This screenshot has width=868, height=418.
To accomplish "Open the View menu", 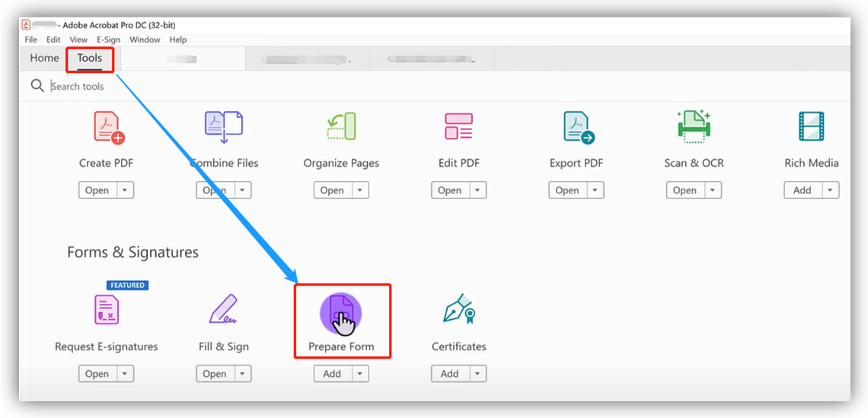I will click(78, 40).
